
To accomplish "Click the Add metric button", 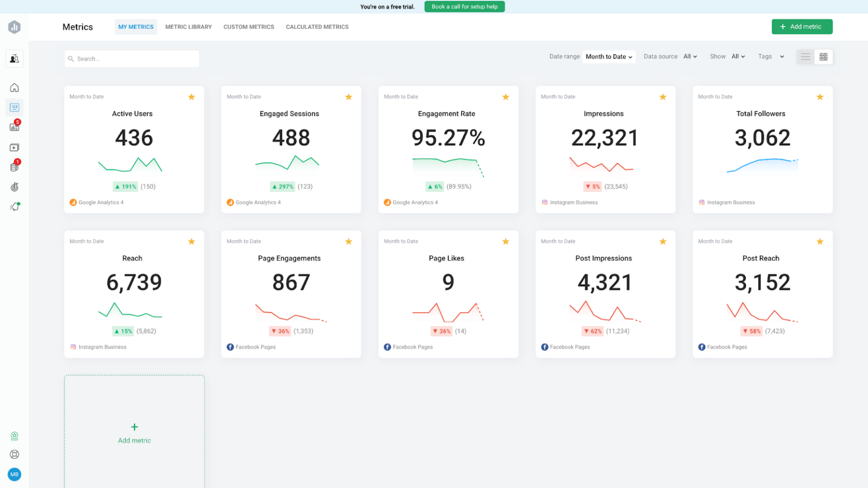I will 802,27.
